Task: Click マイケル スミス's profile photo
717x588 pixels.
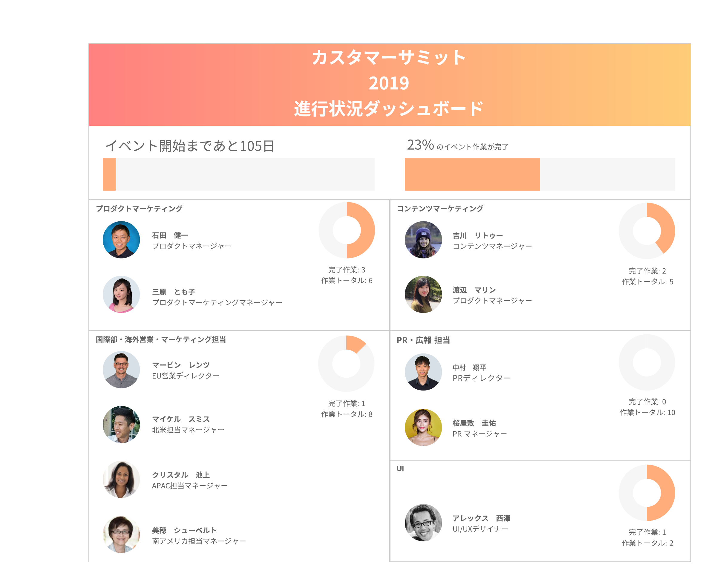Action: click(121, 424)
